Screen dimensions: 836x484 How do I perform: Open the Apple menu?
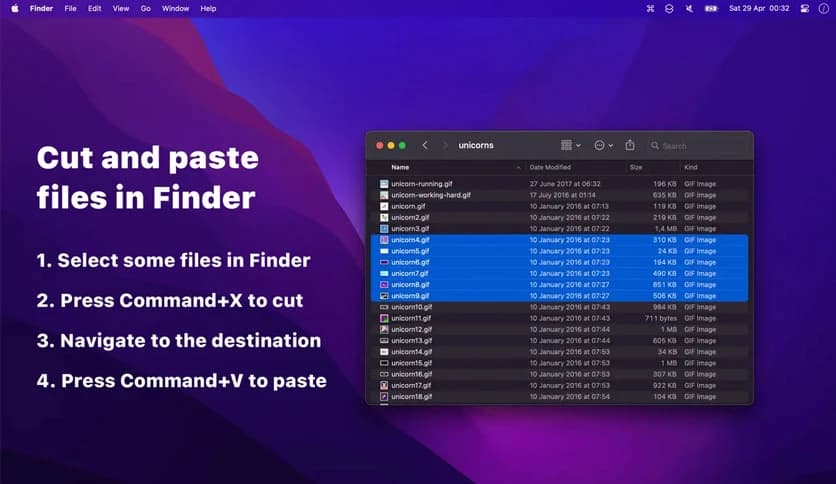click(x=15, y=9)
